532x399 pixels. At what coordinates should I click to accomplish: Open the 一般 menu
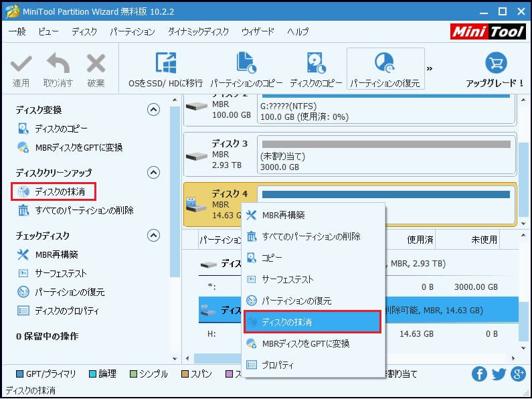17,31
